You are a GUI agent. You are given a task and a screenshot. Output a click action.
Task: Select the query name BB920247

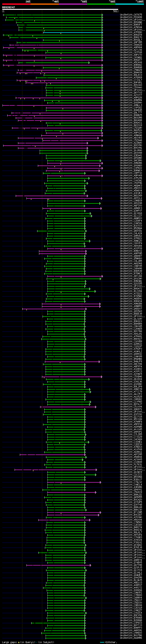click(8, 7)
